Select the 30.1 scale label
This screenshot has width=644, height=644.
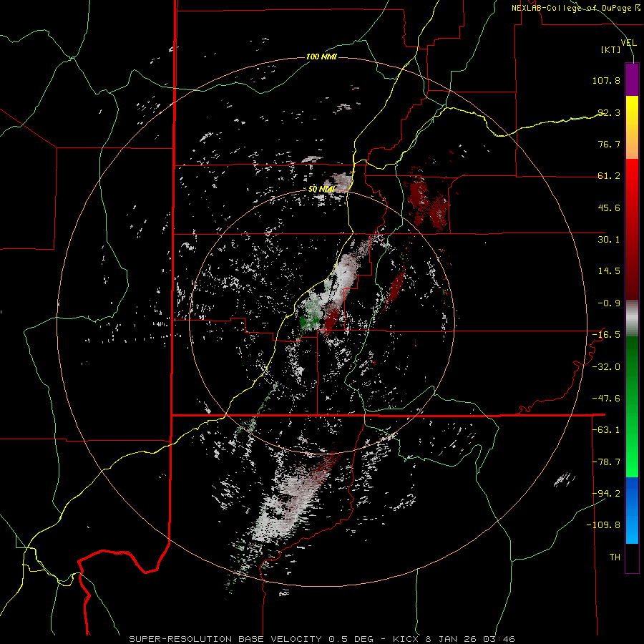609,240
